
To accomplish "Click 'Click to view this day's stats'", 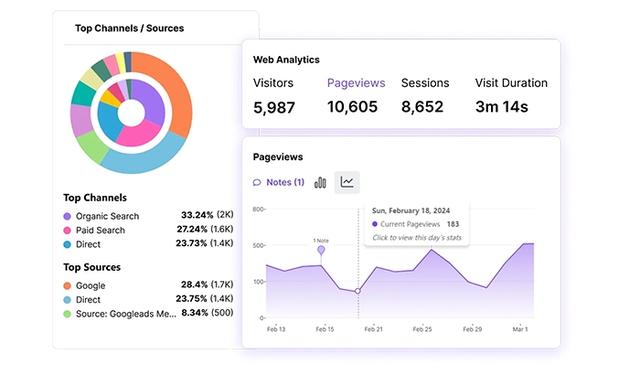I will [x=417, y=237].
